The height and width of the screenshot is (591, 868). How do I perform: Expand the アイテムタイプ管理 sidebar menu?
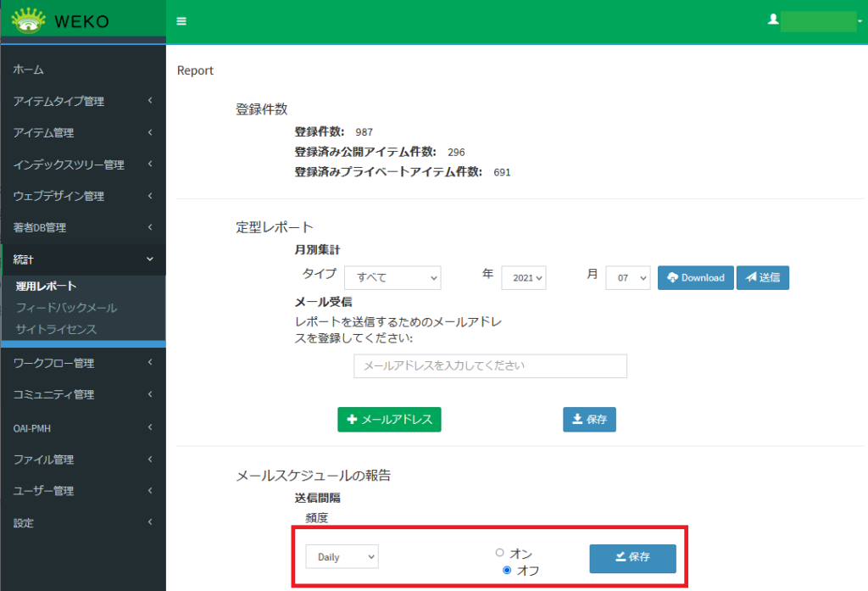82,102
